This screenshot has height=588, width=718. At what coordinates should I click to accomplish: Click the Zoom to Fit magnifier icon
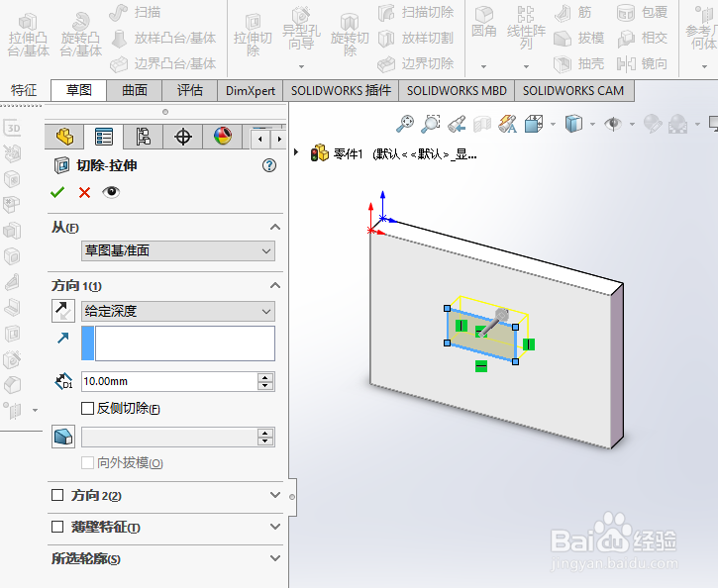(405, 124)
